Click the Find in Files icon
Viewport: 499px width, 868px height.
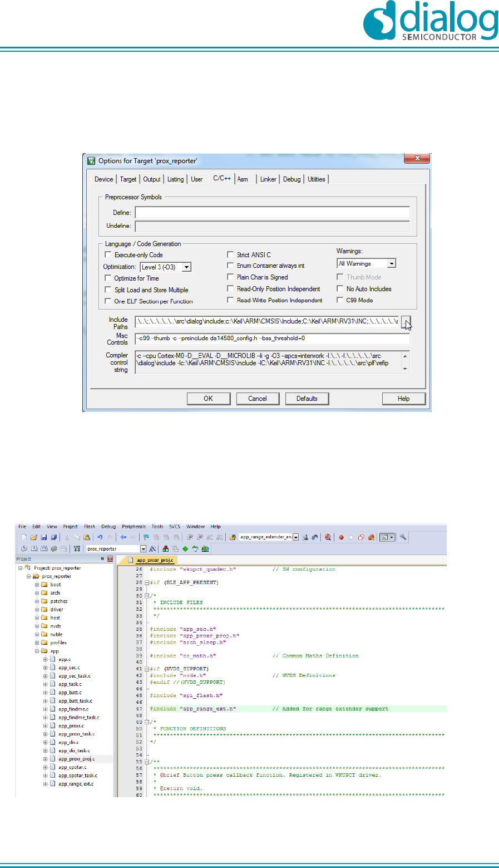click(233, 537)
